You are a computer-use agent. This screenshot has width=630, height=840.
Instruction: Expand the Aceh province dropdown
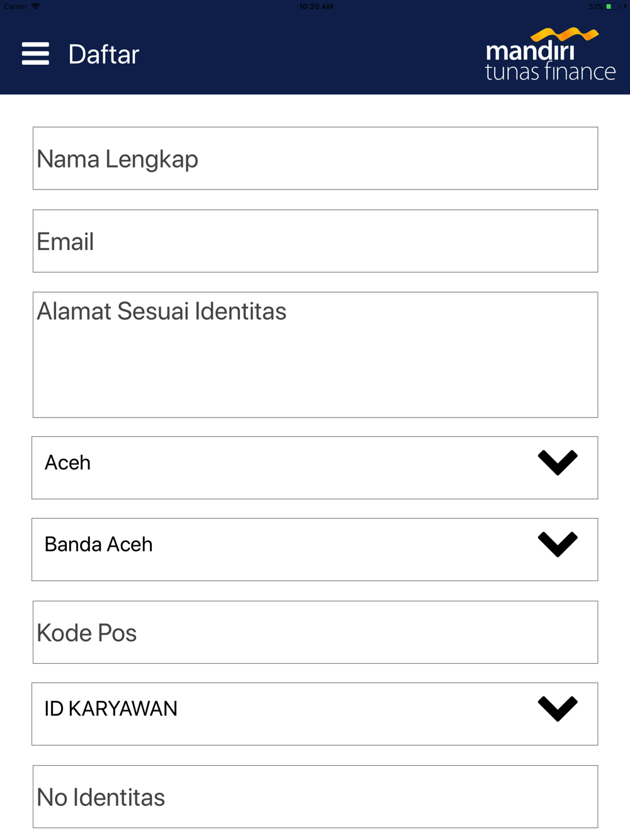(x=315, y=468)
